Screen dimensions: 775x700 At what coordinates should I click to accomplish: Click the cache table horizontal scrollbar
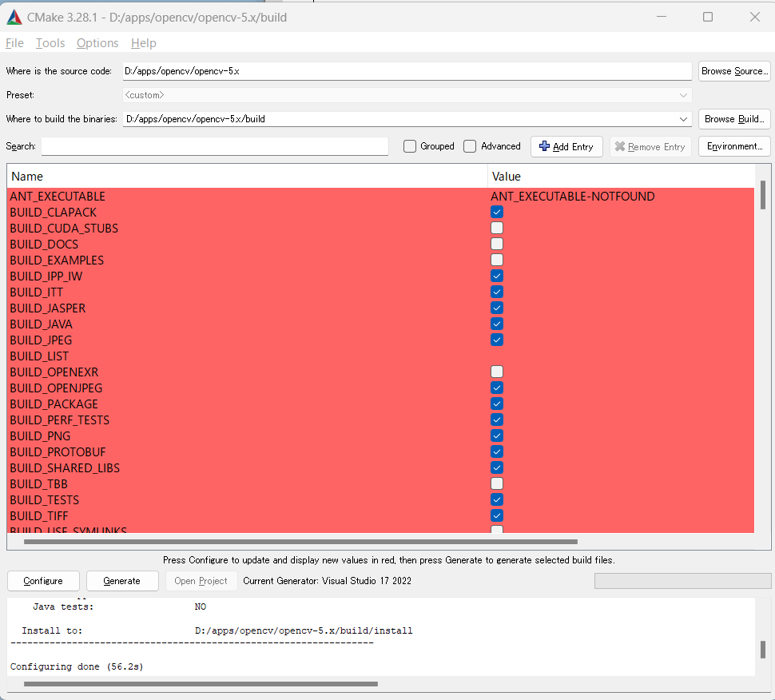tap(300, 542)
